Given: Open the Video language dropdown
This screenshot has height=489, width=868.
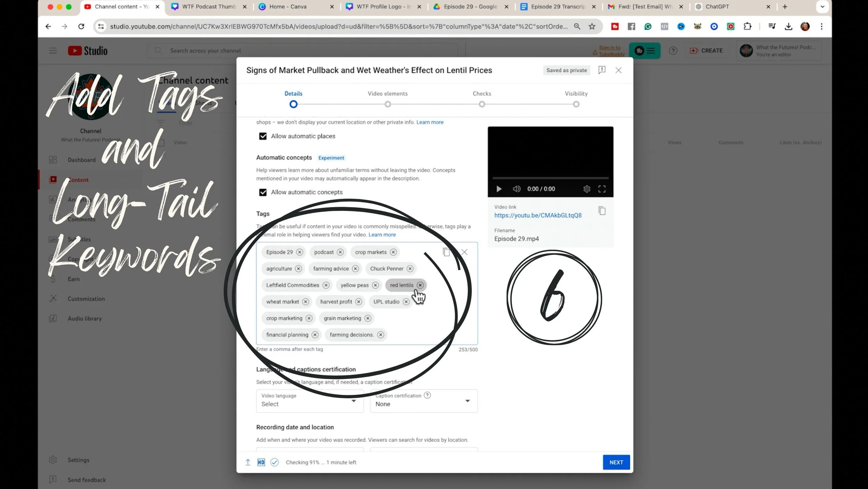Looking at the screenshot, I should pos(310,401).
